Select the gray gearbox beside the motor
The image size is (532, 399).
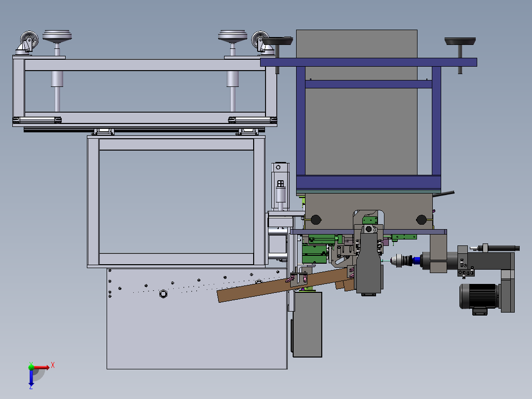507,291
